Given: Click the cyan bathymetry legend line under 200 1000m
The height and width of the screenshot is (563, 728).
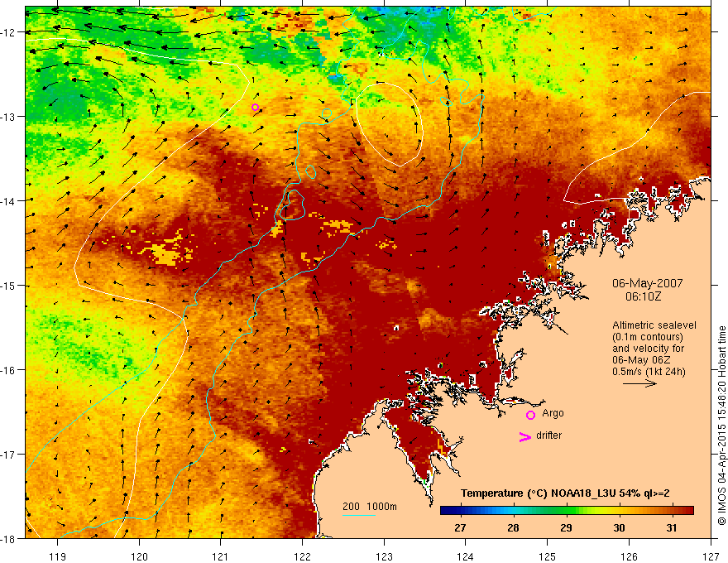Looking at the screenshot, I should pos(359,515).
